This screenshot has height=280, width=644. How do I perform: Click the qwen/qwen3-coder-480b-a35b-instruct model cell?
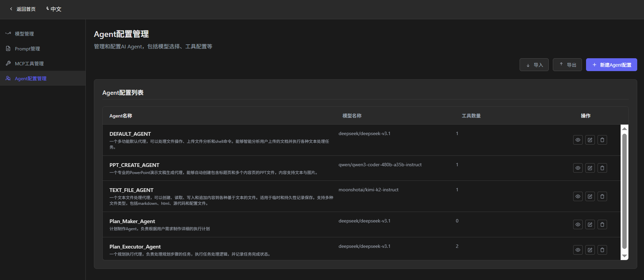point(380,165)
